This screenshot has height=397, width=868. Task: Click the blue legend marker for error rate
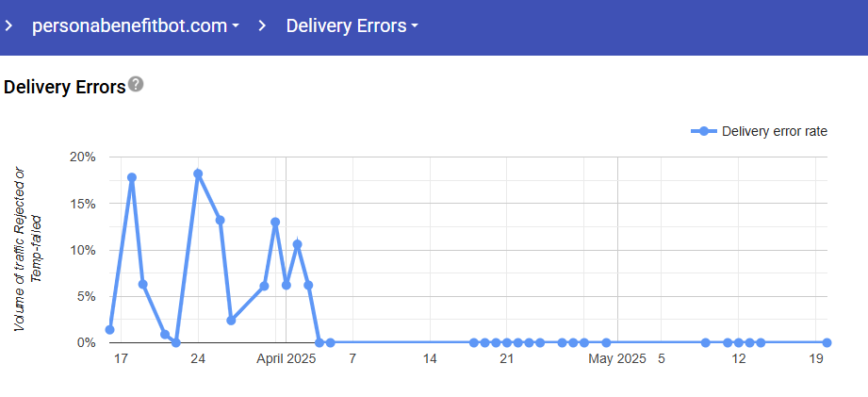[704, 131]
